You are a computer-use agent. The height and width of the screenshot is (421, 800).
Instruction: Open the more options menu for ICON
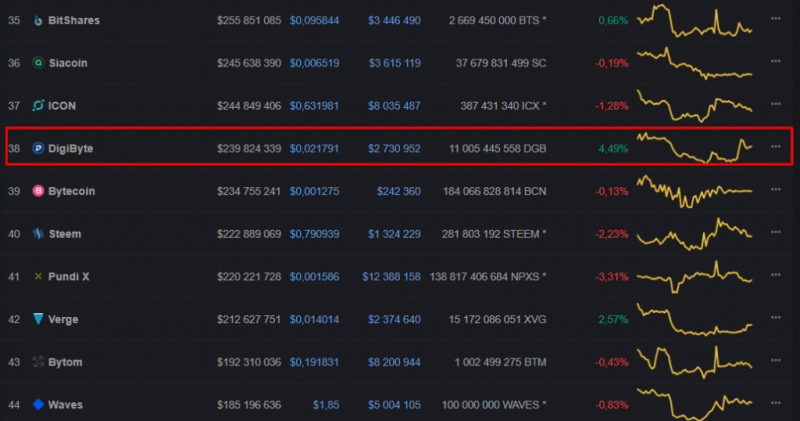tap(776, 104)
